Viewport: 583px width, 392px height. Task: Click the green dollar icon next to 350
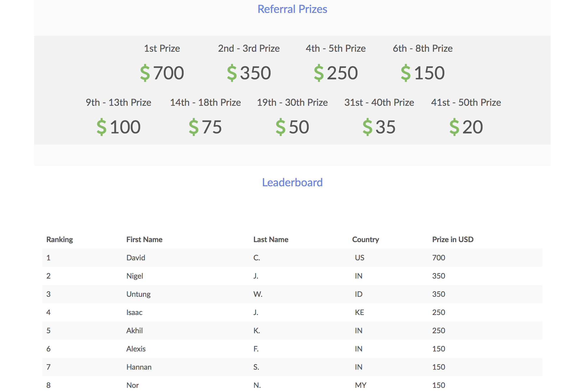click(x=232, y=73)
